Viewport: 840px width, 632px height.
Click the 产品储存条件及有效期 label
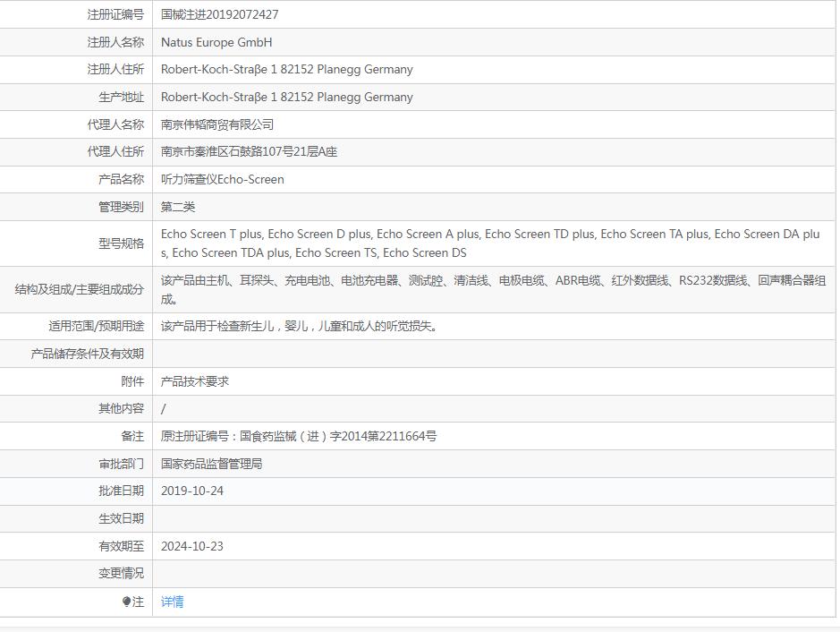tap(88, 354)
